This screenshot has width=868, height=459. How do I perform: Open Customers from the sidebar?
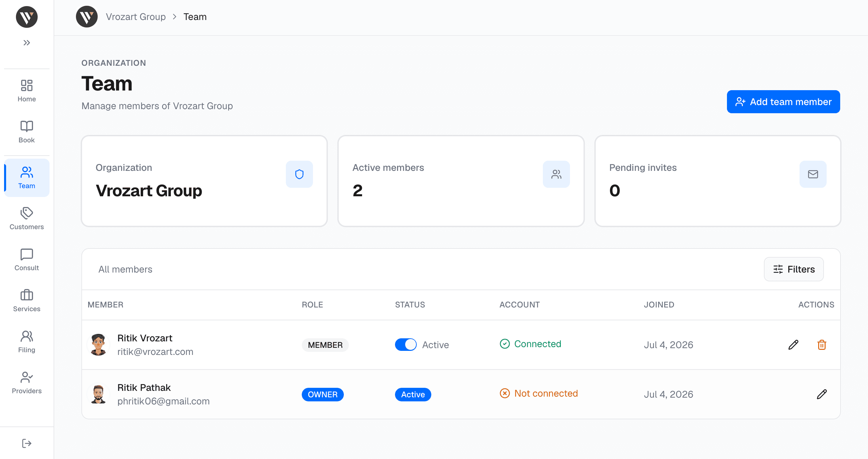coord(27,219)
